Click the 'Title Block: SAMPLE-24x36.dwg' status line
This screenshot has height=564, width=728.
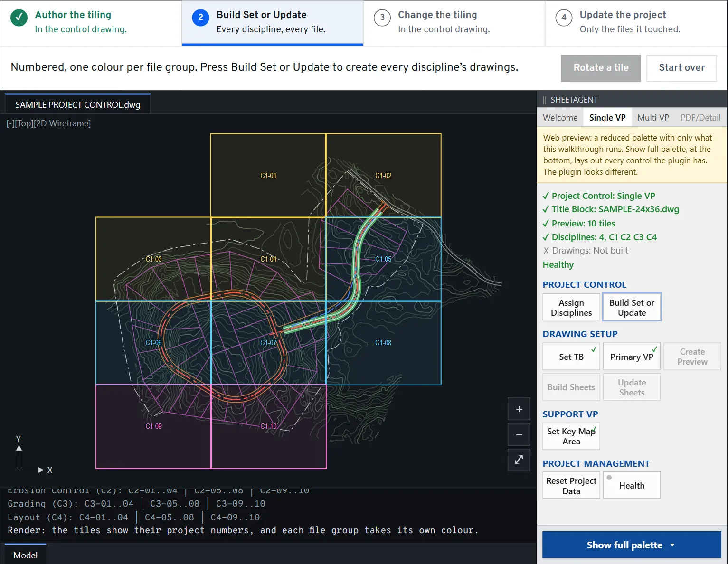click(x=611, y=209)
